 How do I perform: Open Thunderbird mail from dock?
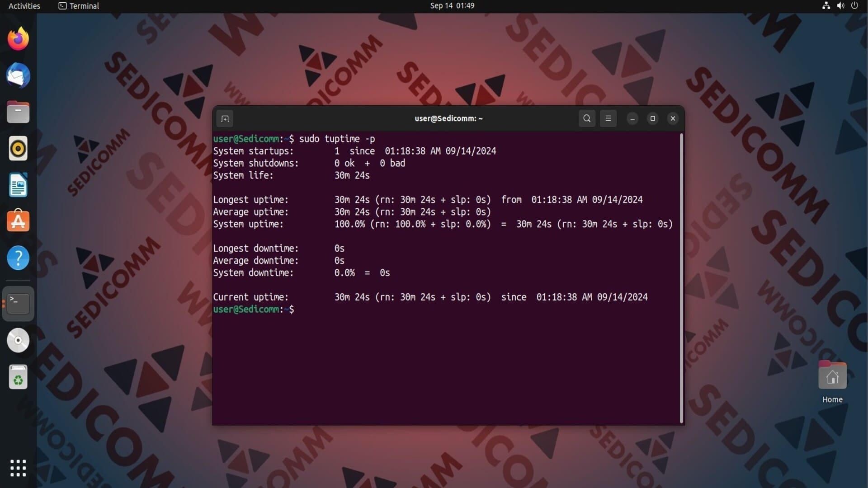(x=18, y=75)
